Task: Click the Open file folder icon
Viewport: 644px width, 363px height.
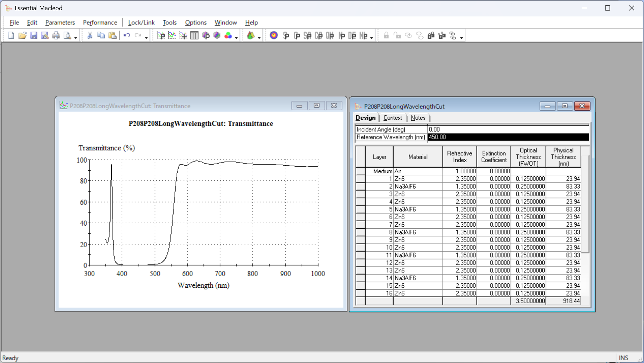Action: pyautogui.click(x=22, y=35)
